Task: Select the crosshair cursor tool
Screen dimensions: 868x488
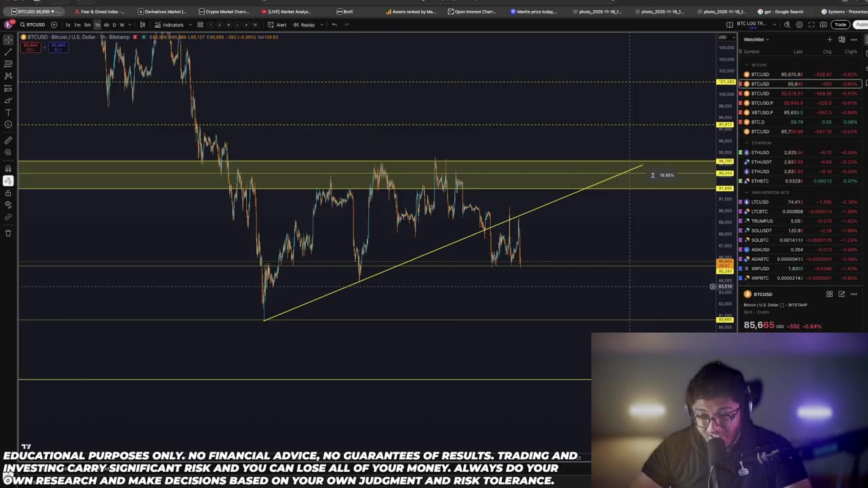Action: 8,39
